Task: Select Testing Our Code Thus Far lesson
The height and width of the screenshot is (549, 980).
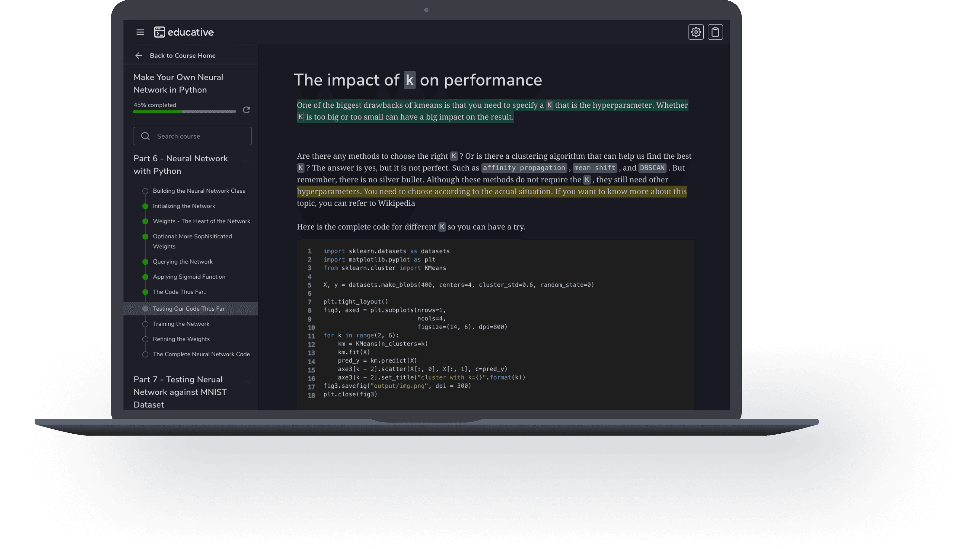Action: [x=189, y=309]
